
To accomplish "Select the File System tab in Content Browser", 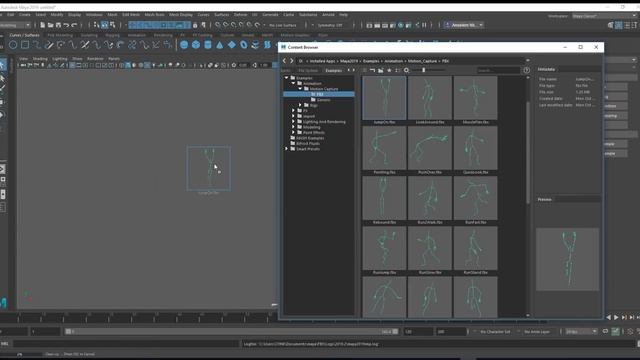I will click(308, 70).
